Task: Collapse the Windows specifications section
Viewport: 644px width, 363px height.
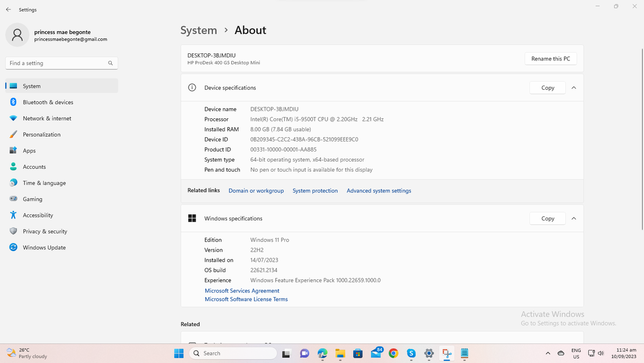Action: pyautogui.click(x=574, y=218)
